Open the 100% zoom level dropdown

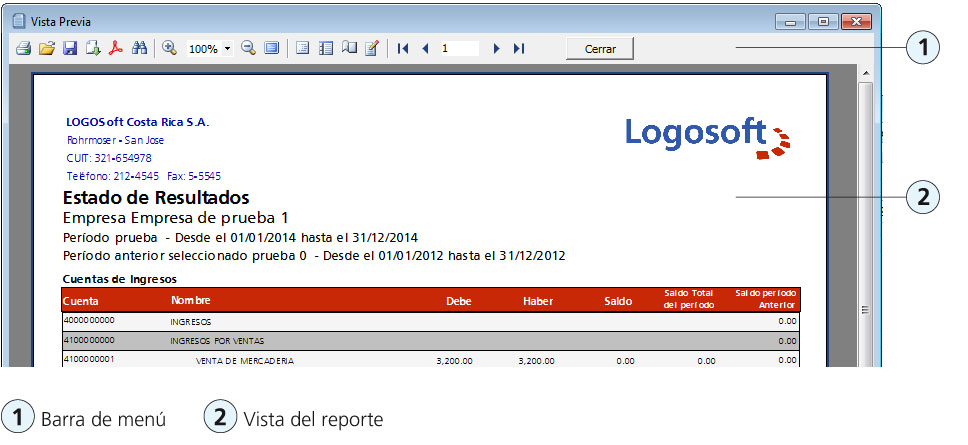click(228, 49)
